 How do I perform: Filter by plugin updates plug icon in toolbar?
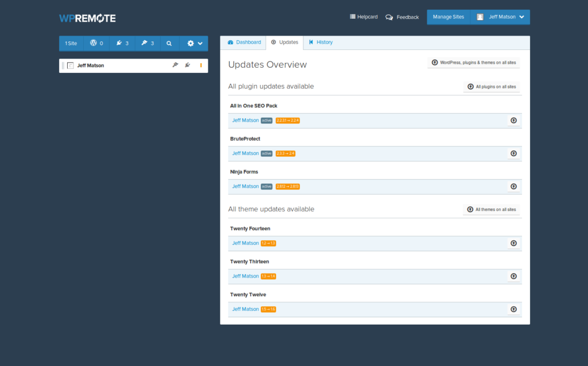point(122,43)
